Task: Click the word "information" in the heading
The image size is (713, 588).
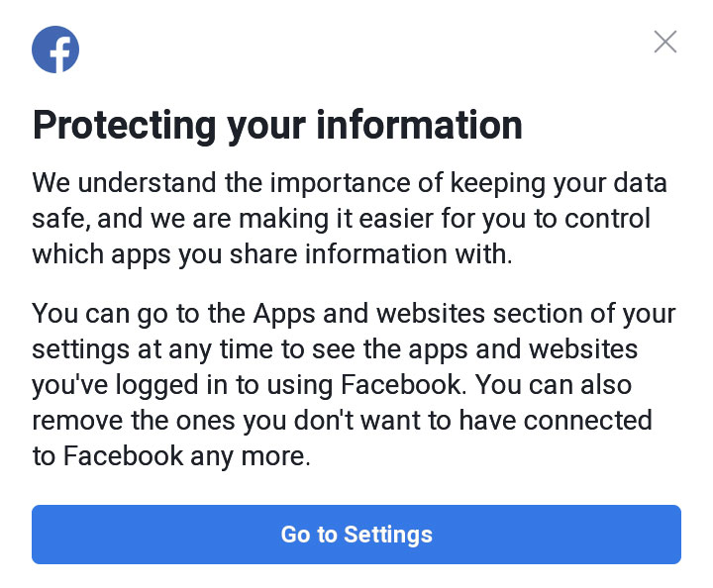Action: (x=419, y=125)
